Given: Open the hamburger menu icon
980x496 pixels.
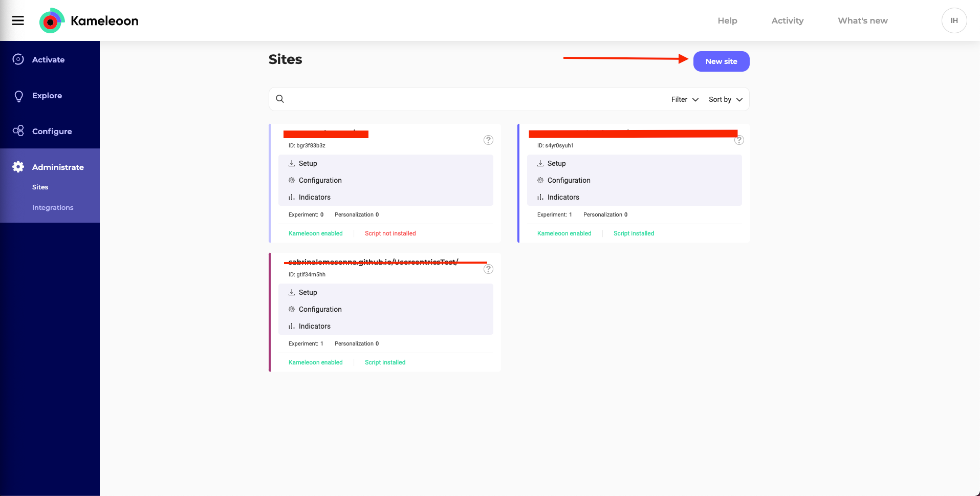Looking at the screenshot, I should [18, 20].
